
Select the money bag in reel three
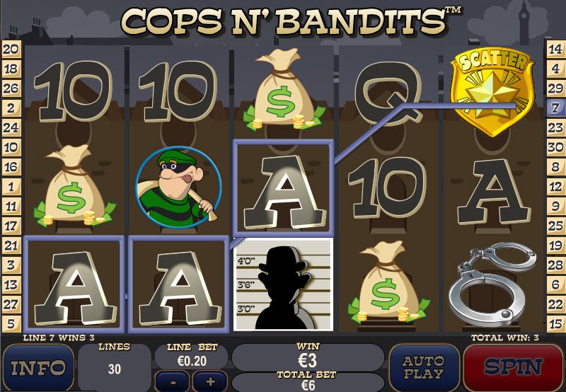tap(284, 90)
